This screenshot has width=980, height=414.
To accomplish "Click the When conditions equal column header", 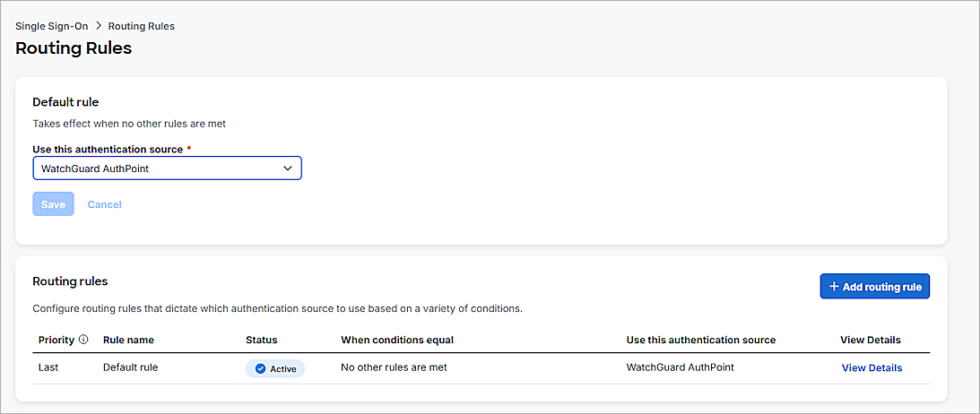I will (397, 340).
